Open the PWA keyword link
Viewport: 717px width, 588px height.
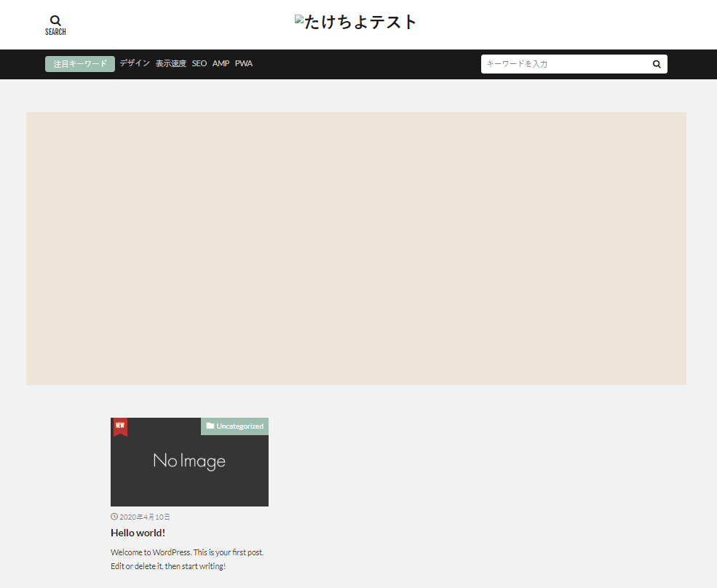click(x=244, y=64)
